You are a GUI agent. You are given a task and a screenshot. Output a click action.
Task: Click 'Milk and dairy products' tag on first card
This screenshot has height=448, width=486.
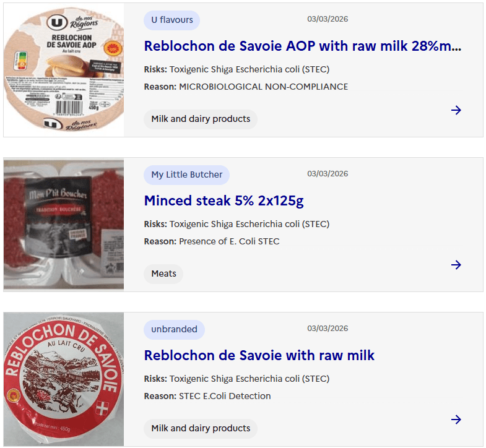point(201,119)
